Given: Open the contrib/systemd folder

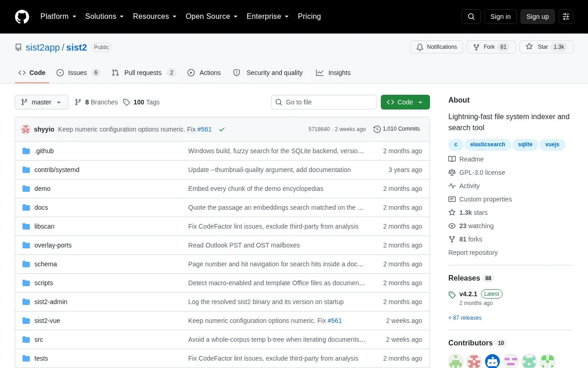Looking at the screenshot, I should click(57, 170).
